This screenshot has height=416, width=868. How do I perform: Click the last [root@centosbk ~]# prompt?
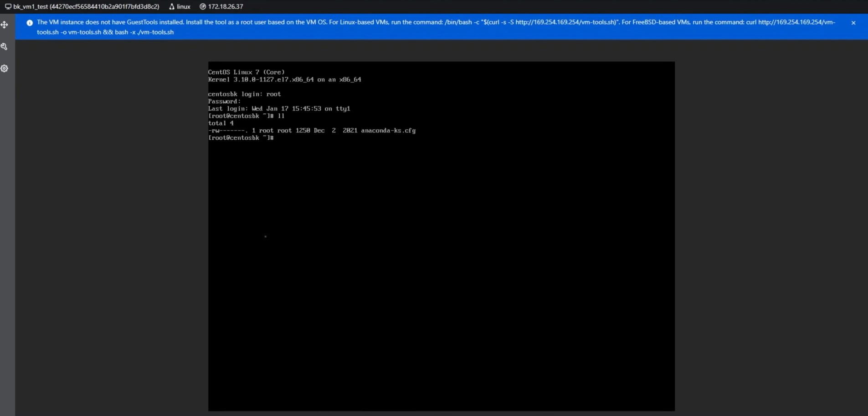(x=241, y=138)
